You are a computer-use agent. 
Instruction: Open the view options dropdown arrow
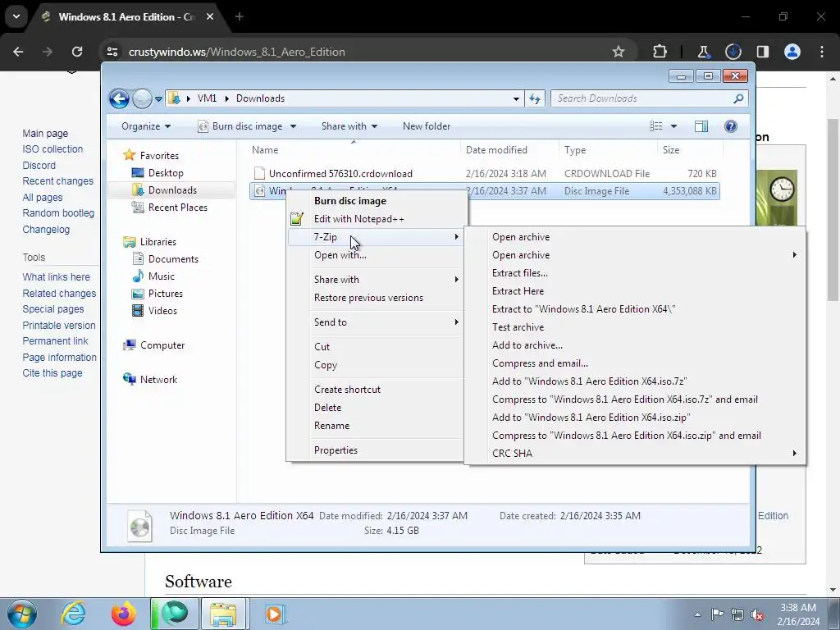tap(674, 126)
